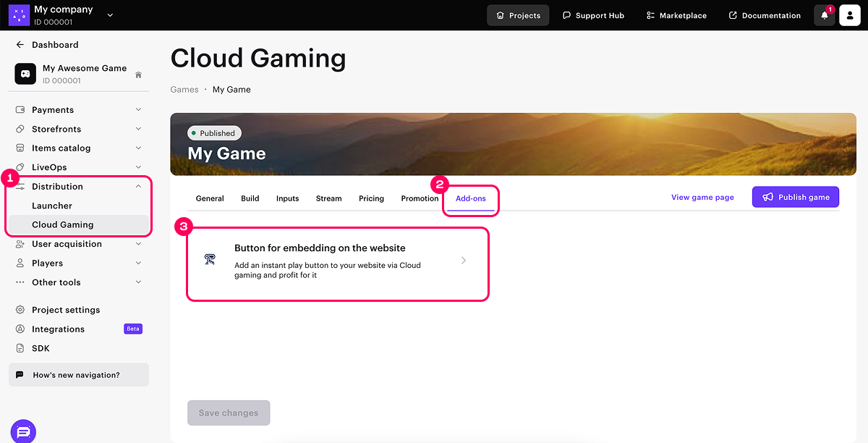Collapse the Distribution section chevron

tap(138, 187)
